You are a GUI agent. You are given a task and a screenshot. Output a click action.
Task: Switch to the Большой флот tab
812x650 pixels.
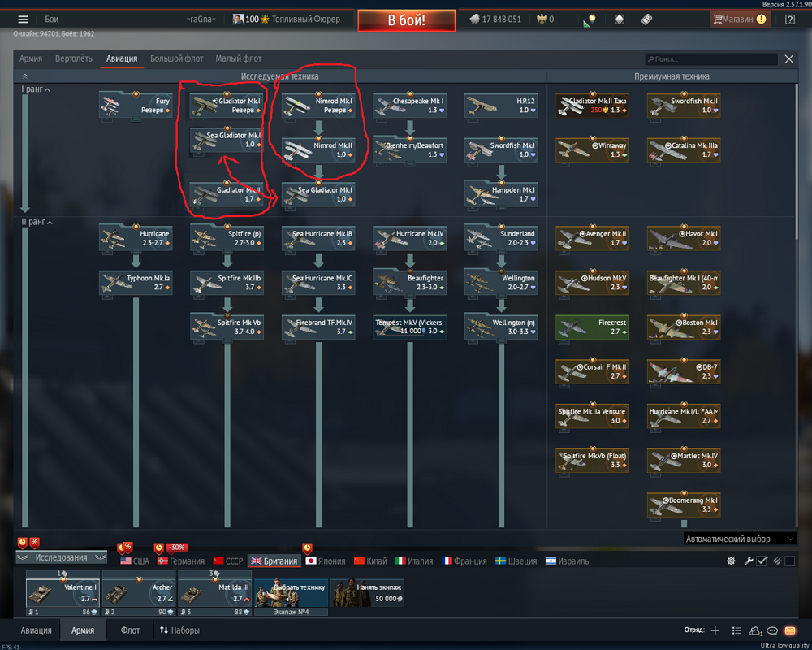coord(176,58)
